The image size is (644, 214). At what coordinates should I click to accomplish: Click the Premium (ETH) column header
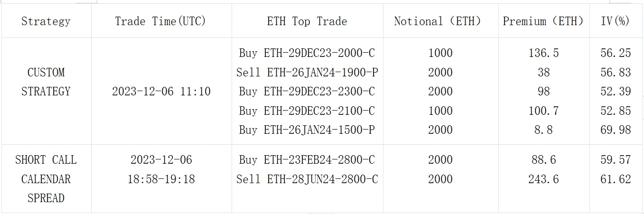coord(543,21)
